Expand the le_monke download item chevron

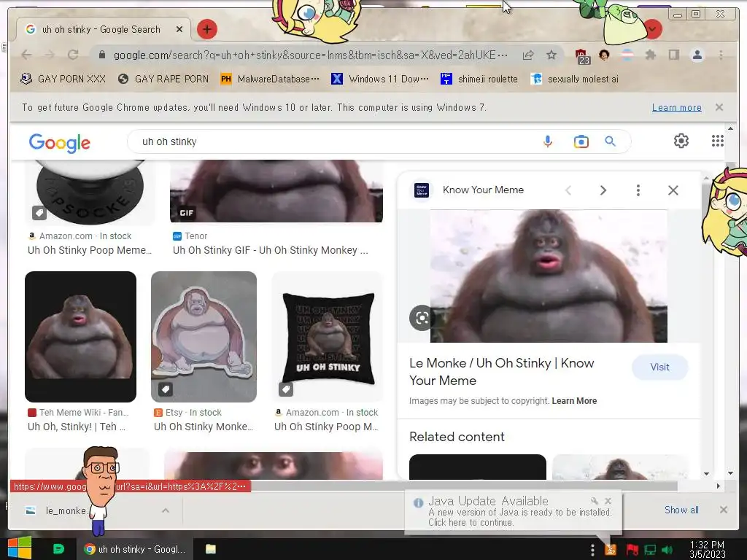pos(166,510)
